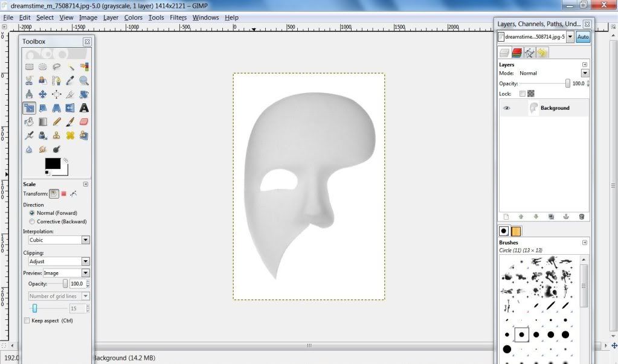
Task: Open the Layer menu
Action: 111,18
